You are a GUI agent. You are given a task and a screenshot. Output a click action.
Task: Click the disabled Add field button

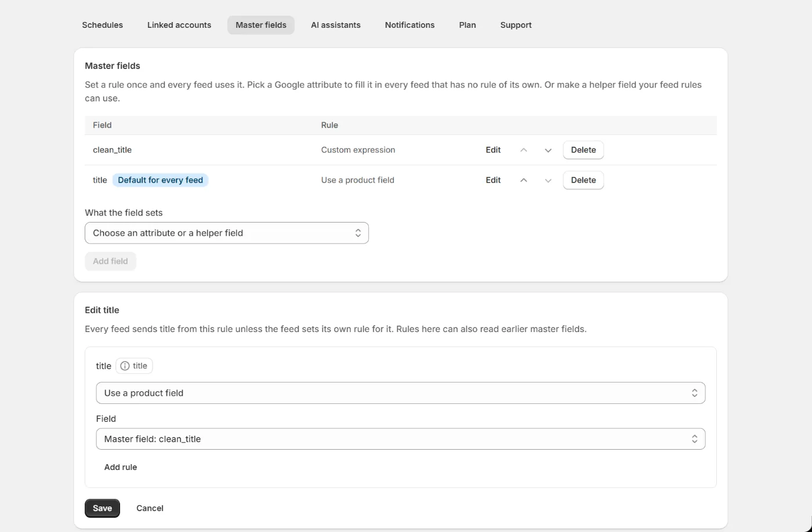coord(110,261)
